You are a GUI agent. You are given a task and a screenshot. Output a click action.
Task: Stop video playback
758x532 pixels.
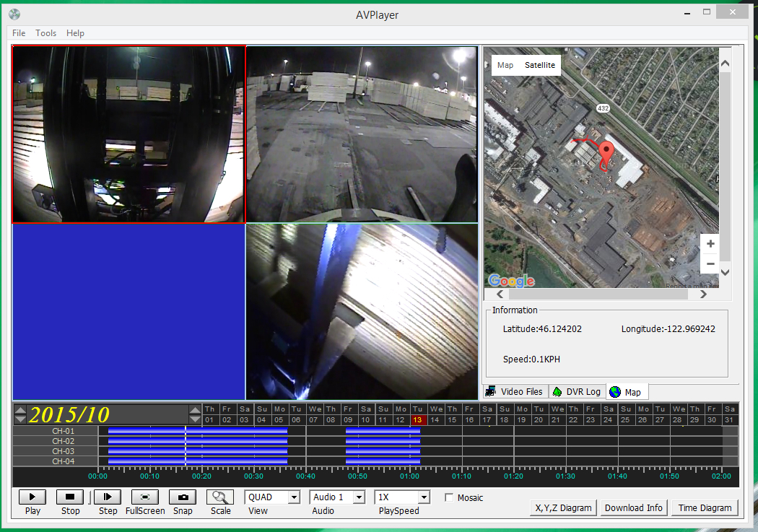point(70,497)
